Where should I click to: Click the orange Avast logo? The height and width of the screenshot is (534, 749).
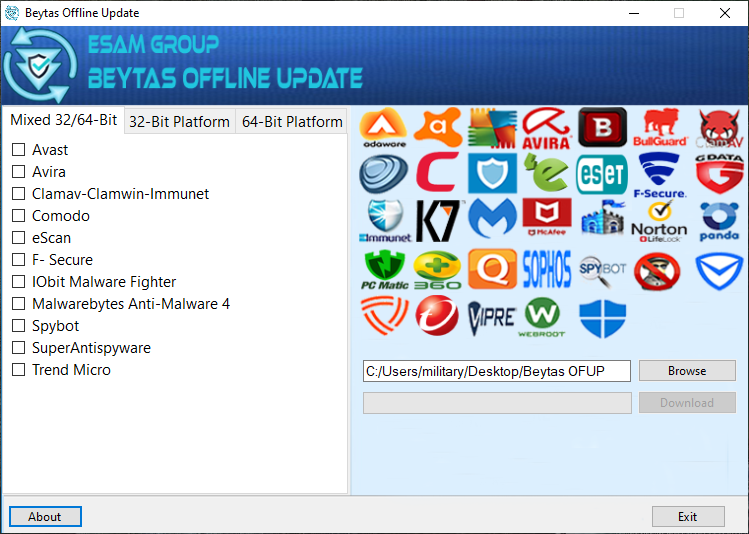click(x=438, y=128)
